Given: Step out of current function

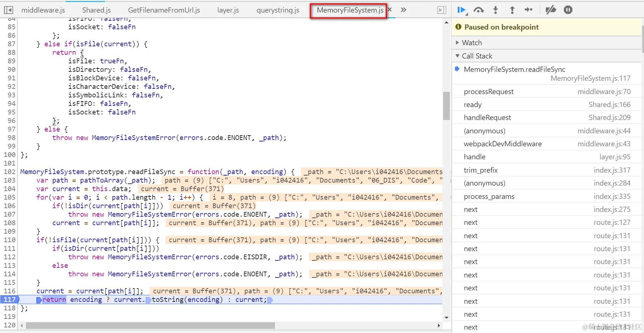Looking at the screenshot, I should pos(512,10).
